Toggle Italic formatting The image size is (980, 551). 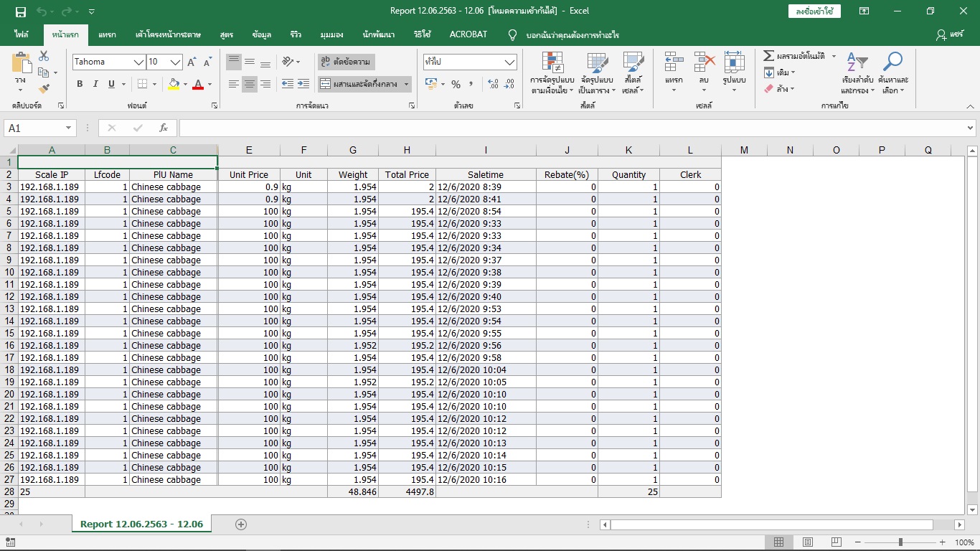click(x=95, y=84)
